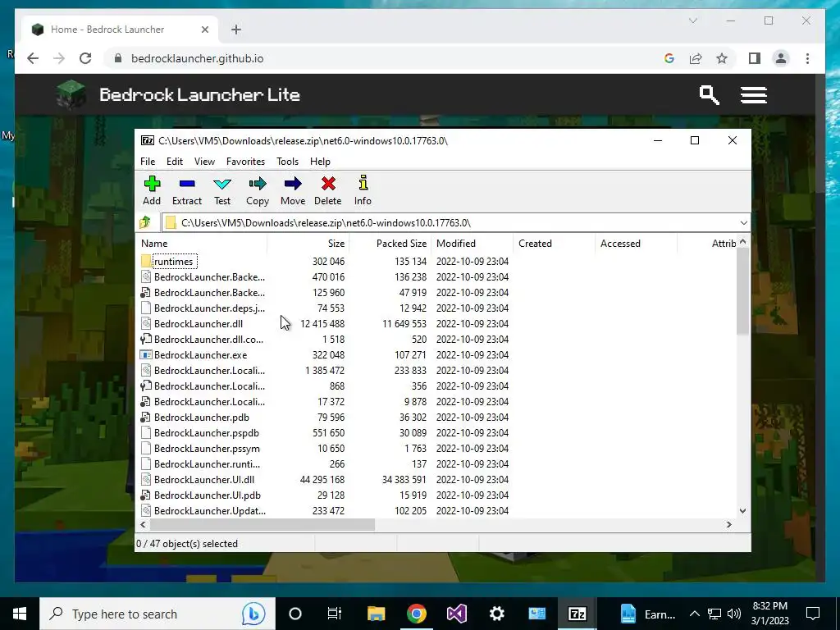
Task: Sort by the Accessed column header
Action: pyautogui.click(x=636, y=243)
